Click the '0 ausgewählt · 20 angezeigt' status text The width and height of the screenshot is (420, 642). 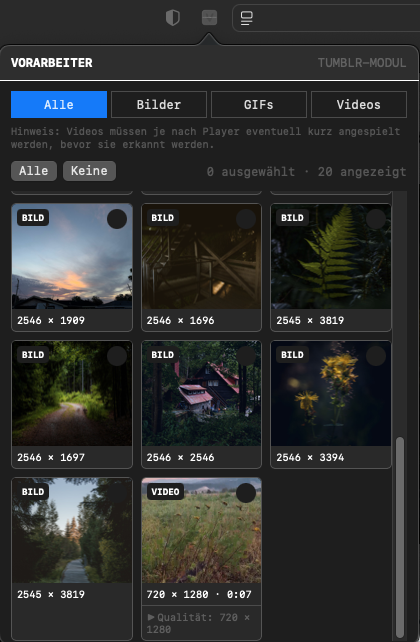306,172
